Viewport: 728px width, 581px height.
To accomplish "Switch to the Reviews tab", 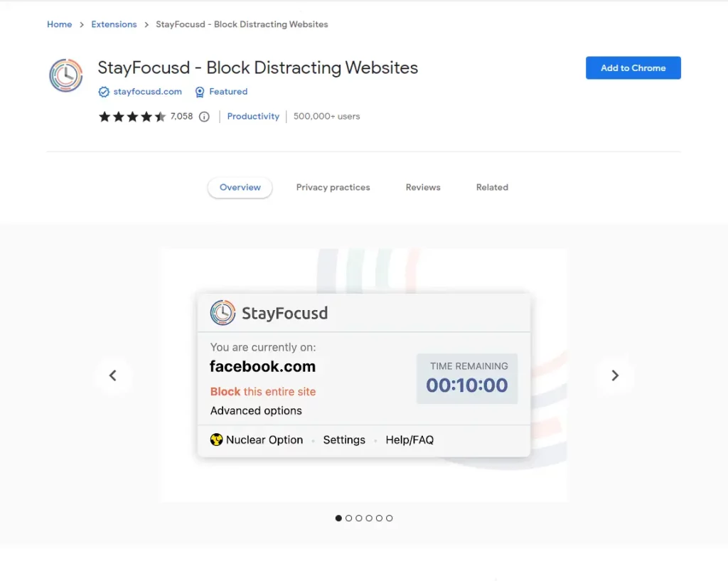I will coord(423,187).
